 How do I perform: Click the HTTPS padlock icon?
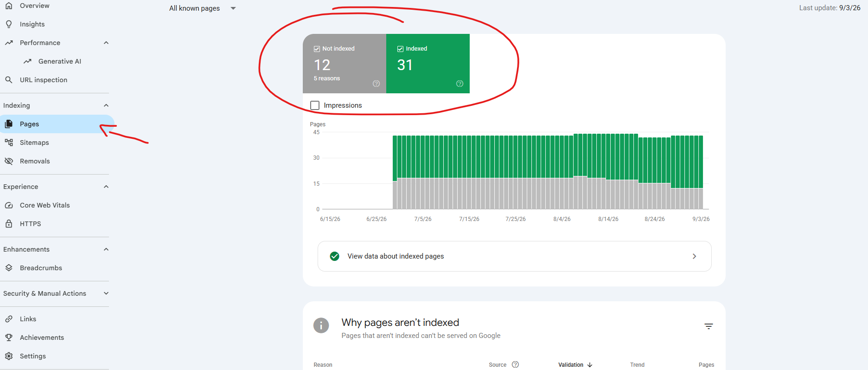[x=9, y=224]
